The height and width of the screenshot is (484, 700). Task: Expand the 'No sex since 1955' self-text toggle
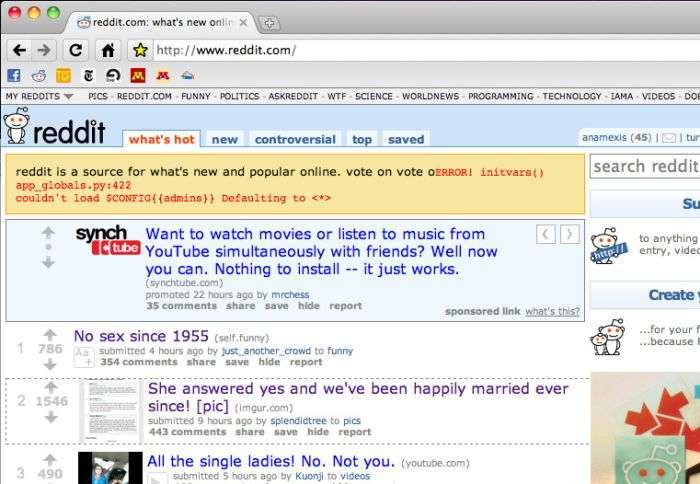[x=84, y=357]
